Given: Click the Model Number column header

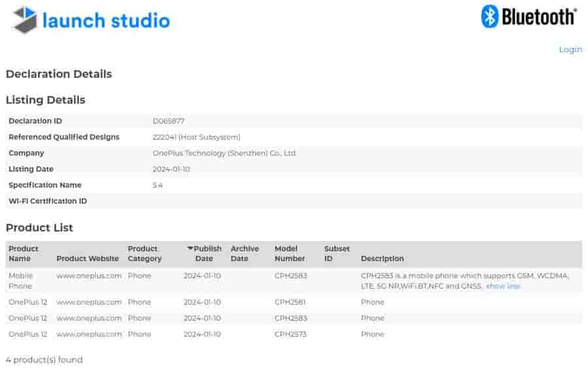Looking at the screenshot, I should (x=289, y=253).
